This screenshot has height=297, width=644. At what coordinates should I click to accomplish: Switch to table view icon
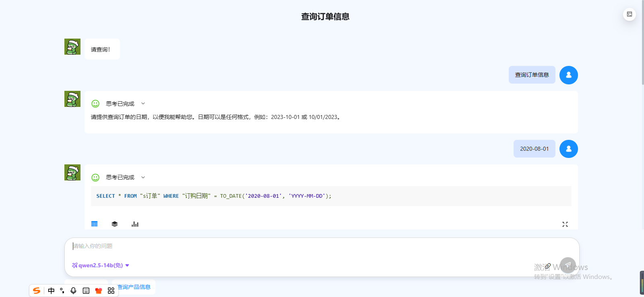95,224
